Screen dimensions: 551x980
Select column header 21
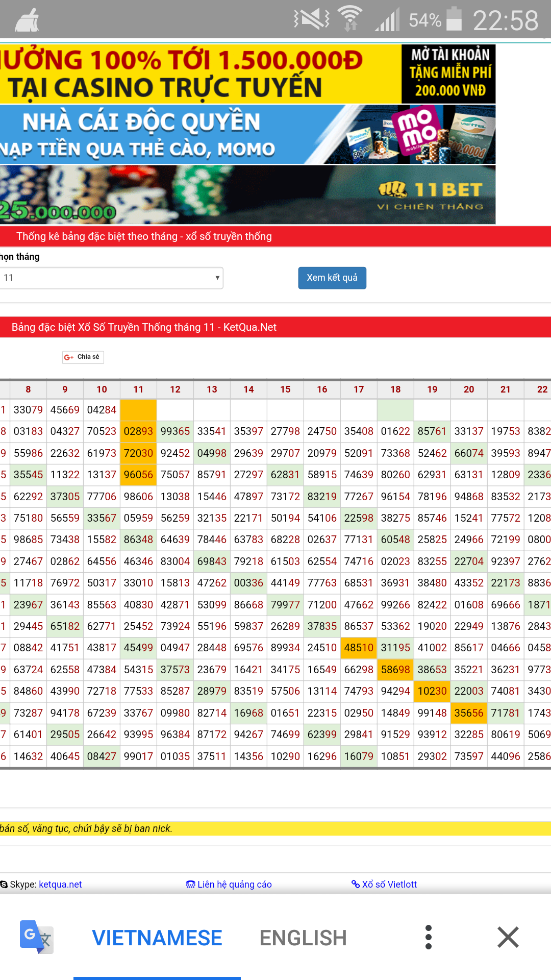506,389
